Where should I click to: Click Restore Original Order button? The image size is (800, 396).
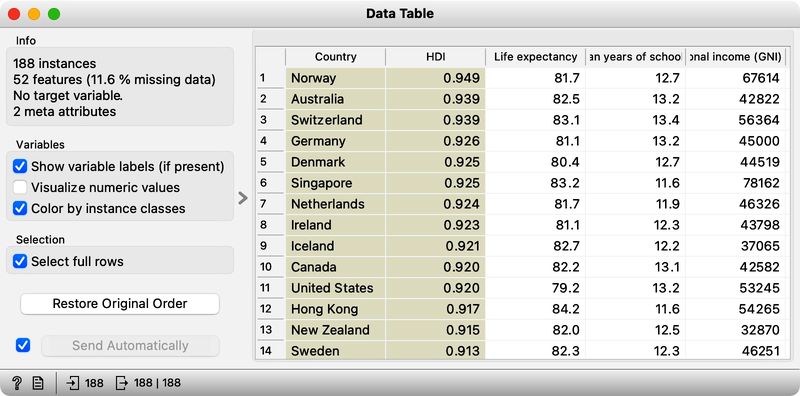point(120,304)
